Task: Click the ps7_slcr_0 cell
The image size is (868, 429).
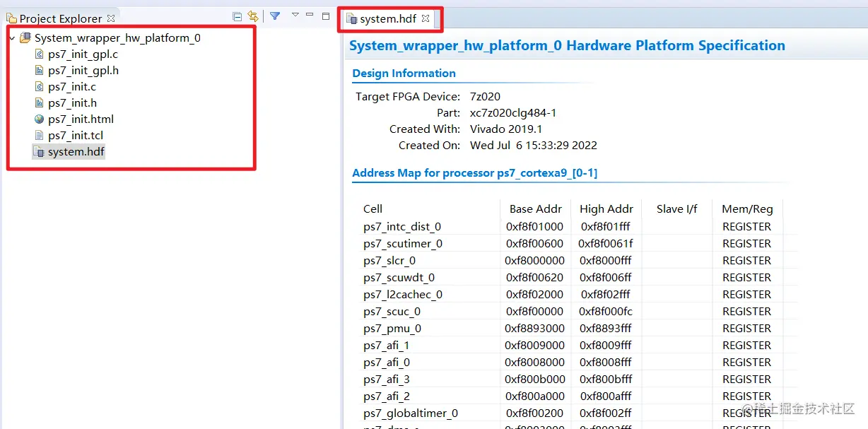Action: tap(389, 261)
